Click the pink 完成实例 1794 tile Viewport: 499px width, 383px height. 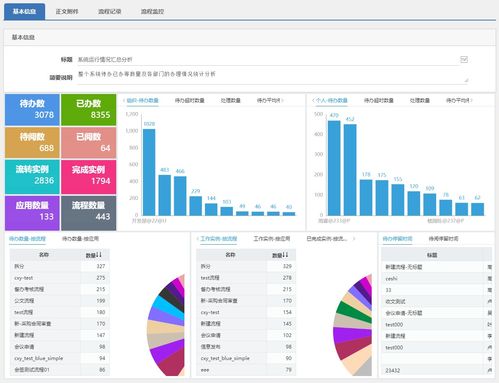[x=89, y=177]
